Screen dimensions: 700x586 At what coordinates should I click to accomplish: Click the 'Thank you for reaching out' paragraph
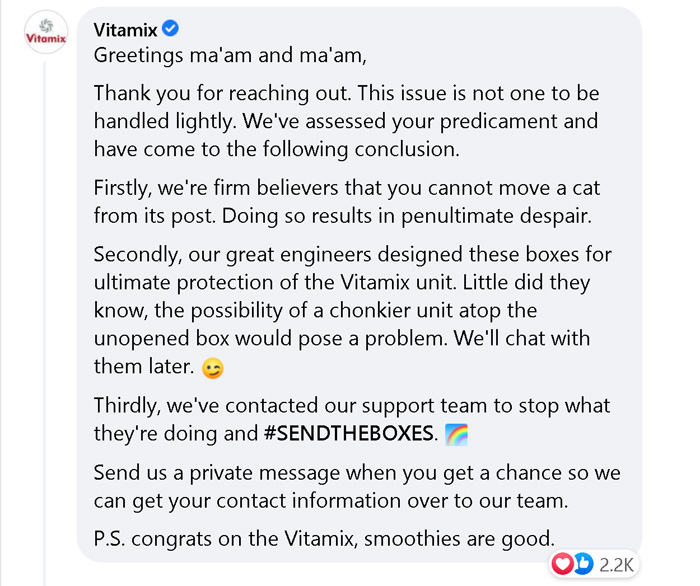345,121
